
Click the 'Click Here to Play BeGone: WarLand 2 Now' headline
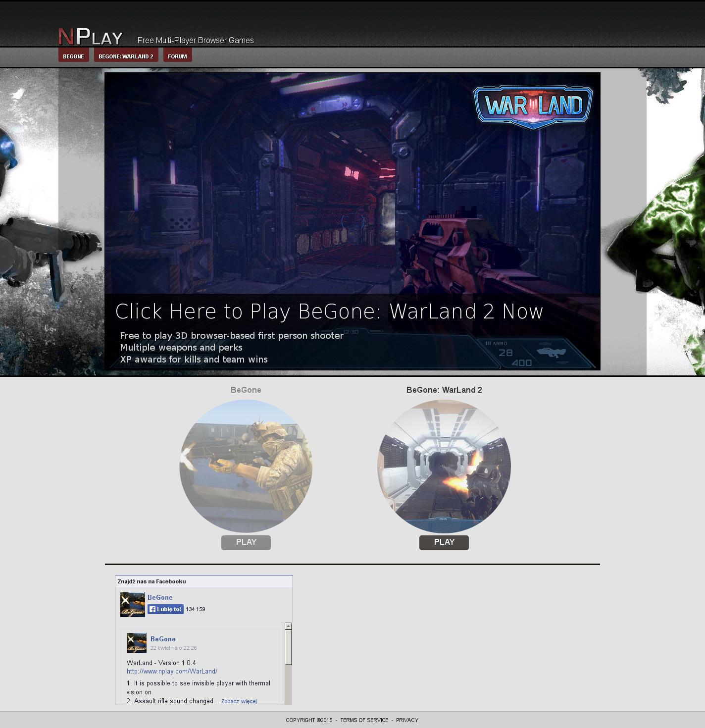329,312
